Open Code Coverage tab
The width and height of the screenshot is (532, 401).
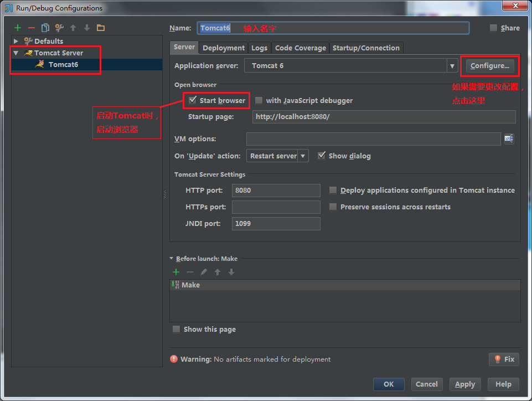coord(300,48)
